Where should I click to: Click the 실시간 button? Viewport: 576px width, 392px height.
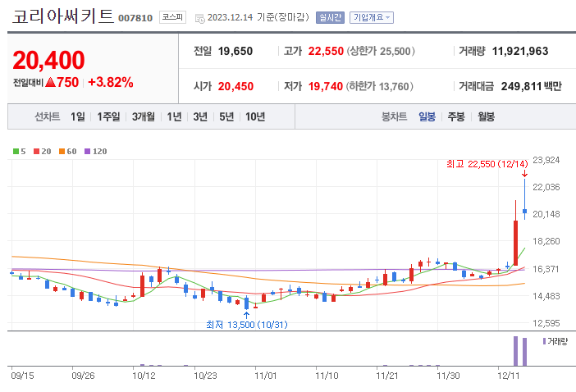(x=330, y=17)
